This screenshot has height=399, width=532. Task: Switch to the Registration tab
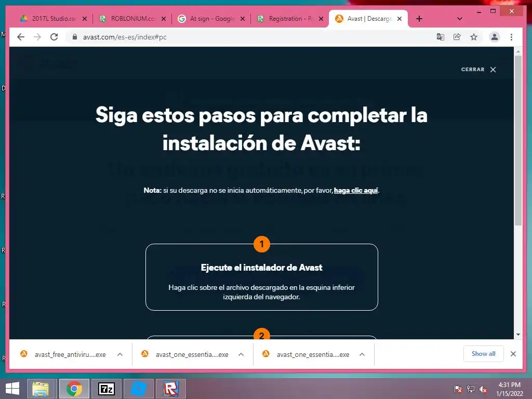click(285, 19)
